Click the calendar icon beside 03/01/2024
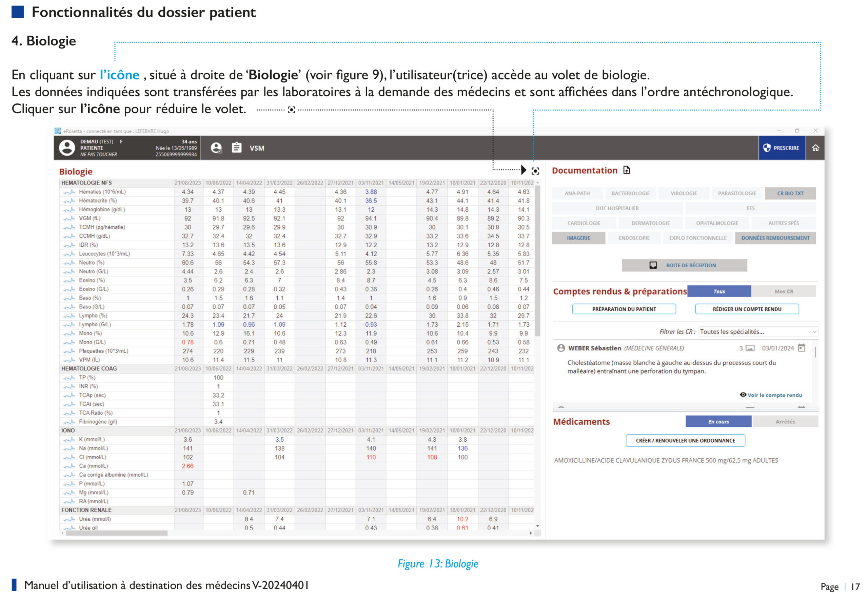Image resolution: width=868 pixels, height=594 pixels. coord(802,348)
